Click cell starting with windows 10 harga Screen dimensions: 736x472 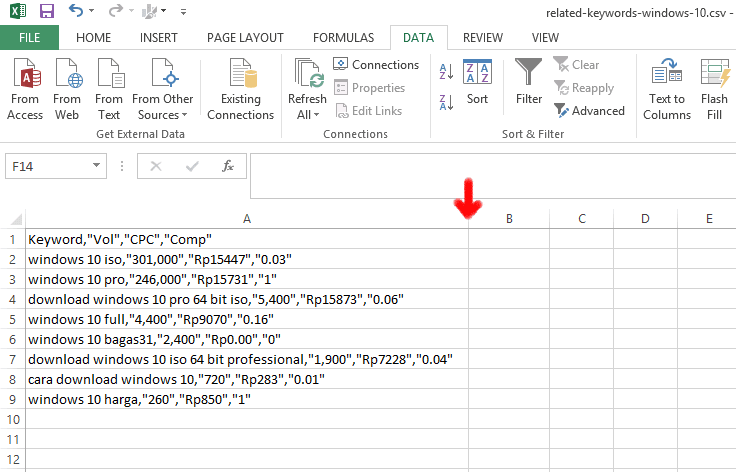click(247, 399)
